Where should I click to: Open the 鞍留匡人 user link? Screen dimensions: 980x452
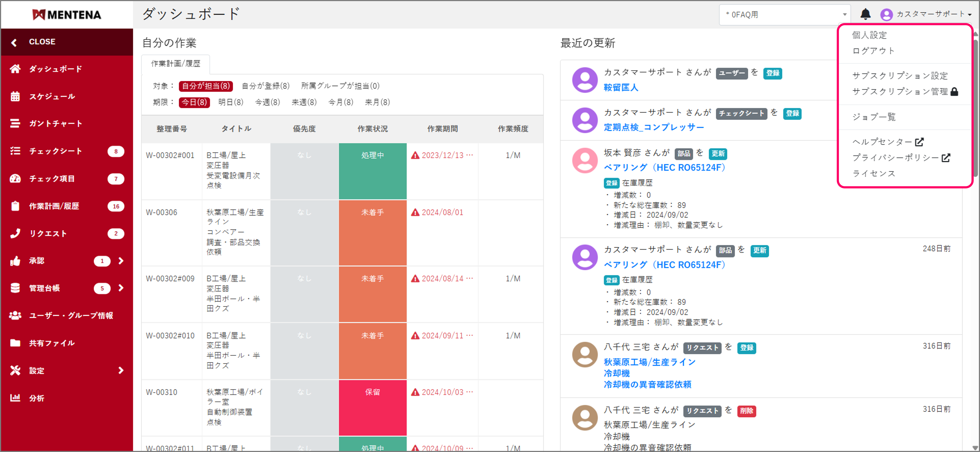(621, 88)
